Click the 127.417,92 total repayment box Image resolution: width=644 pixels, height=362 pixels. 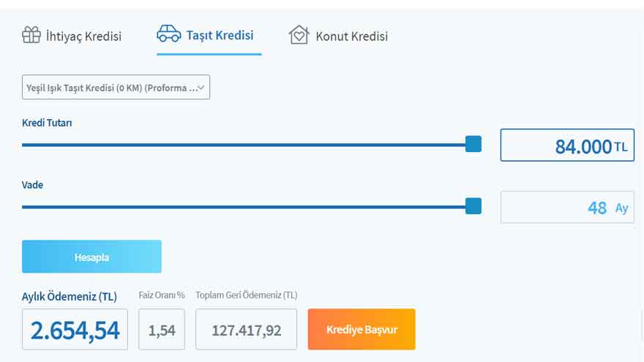click(x=246, y=330)
